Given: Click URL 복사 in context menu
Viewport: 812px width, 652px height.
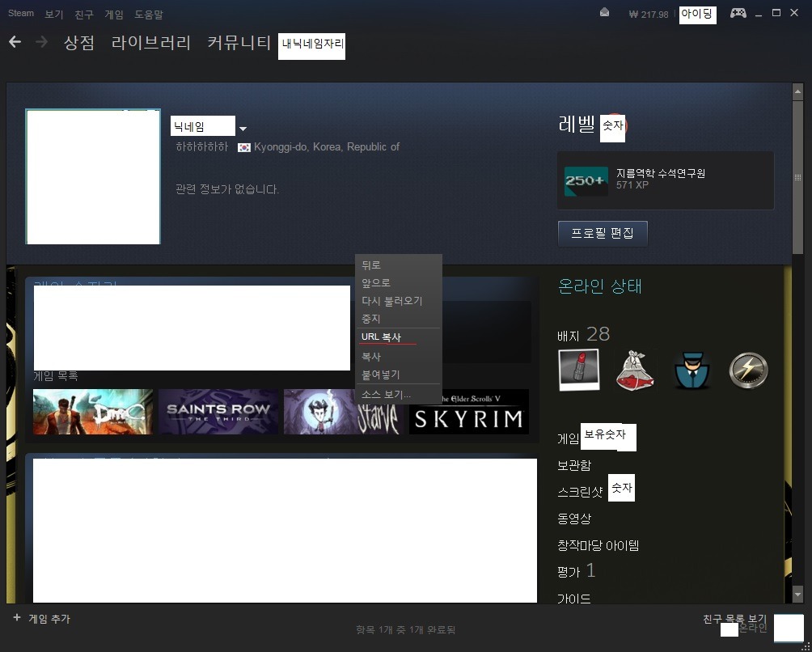Looking at the screenshot, I should click(x=398, y=337).
